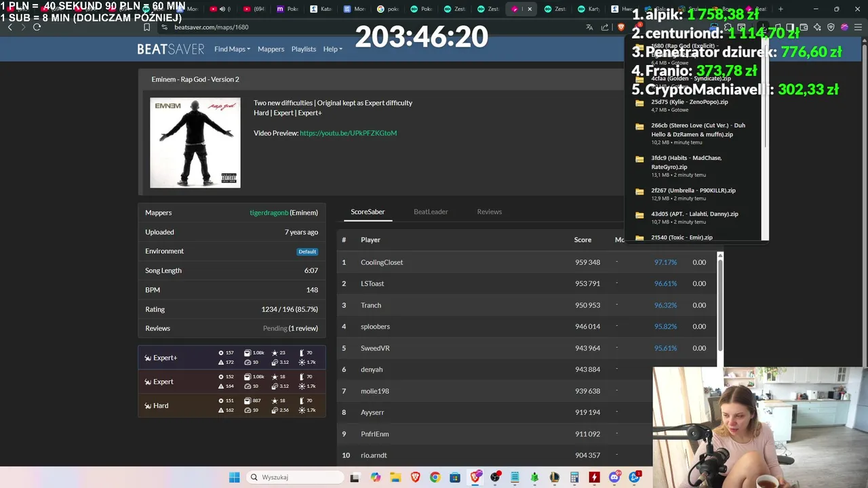Close the active browser tab
This screenshot has height=488, width=868.
click(530, 9)
